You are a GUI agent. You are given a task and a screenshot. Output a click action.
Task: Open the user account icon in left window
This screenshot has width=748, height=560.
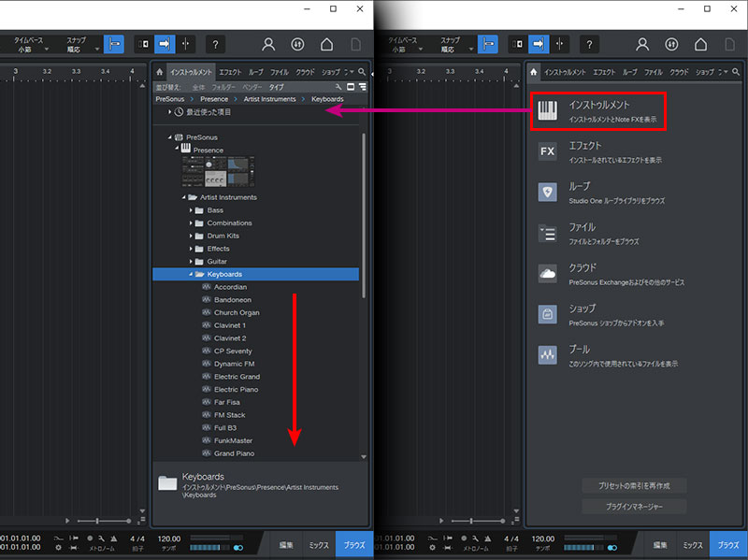click(268, 44)
